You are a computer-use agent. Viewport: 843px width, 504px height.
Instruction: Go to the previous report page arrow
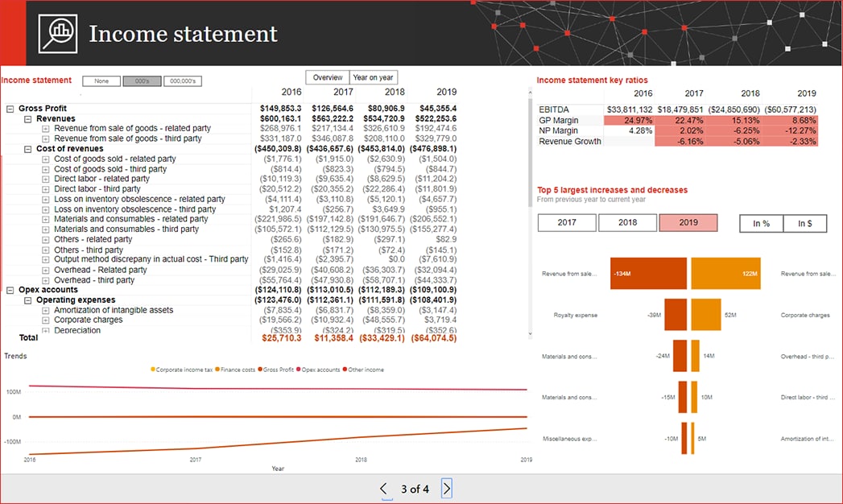(383, 488)
